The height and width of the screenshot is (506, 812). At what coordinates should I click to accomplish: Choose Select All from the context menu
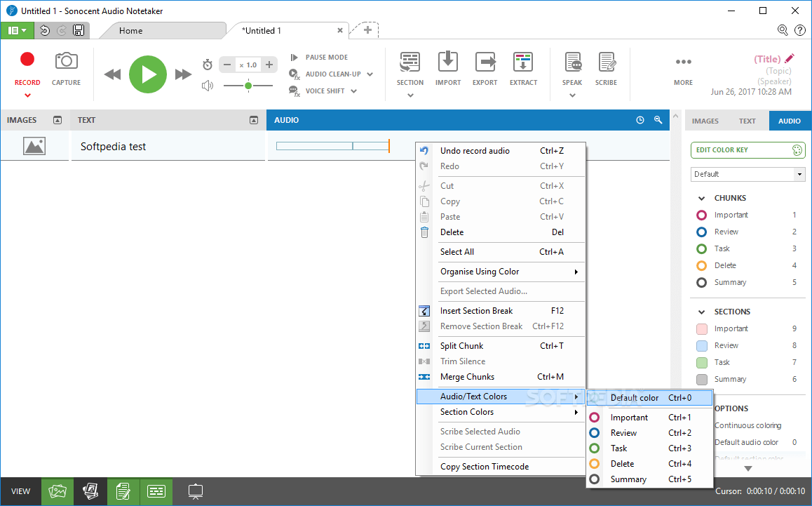pos(456,251)
